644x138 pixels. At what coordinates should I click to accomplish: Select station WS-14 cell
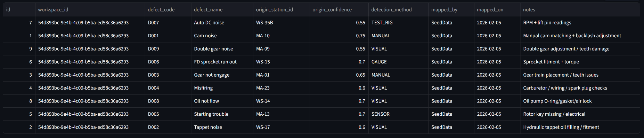[282, 101]
